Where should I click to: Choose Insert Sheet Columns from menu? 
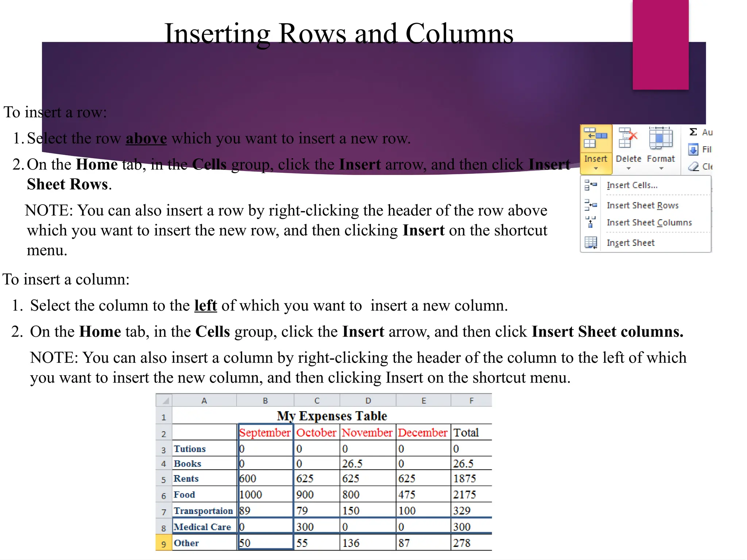[x=649, y=223]
